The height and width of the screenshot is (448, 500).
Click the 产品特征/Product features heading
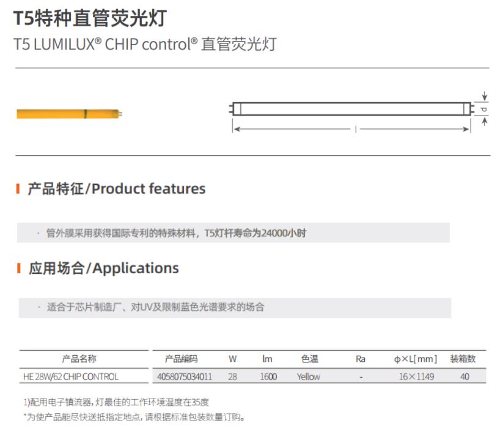[x=117, y=189]
